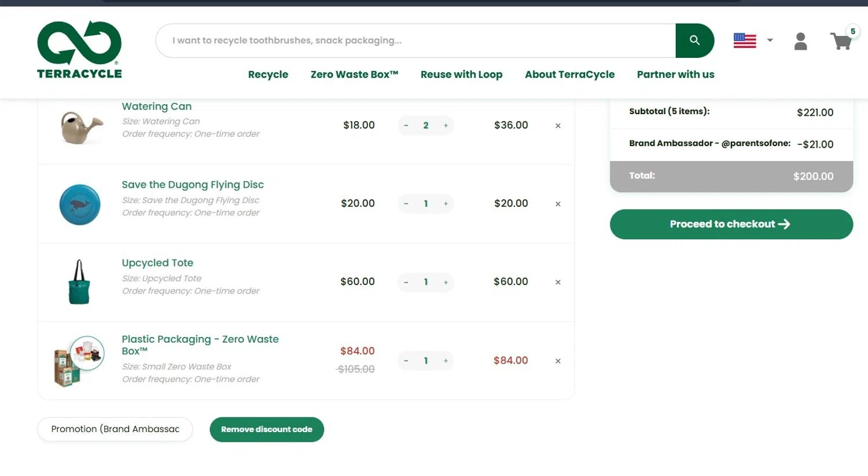Click the TerraCycle logo

coord(79,50)
